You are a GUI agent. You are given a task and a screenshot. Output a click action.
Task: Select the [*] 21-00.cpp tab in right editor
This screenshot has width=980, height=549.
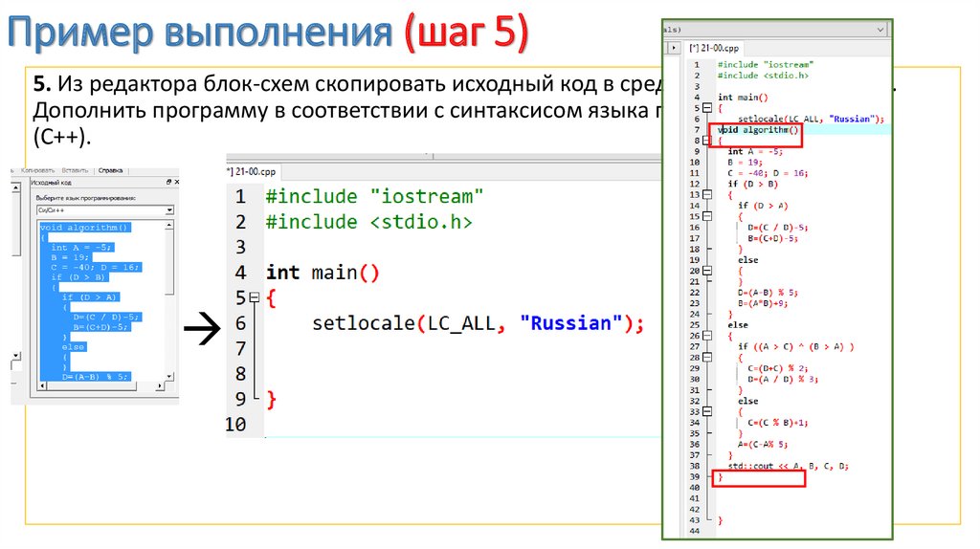(x=714, y=48)
